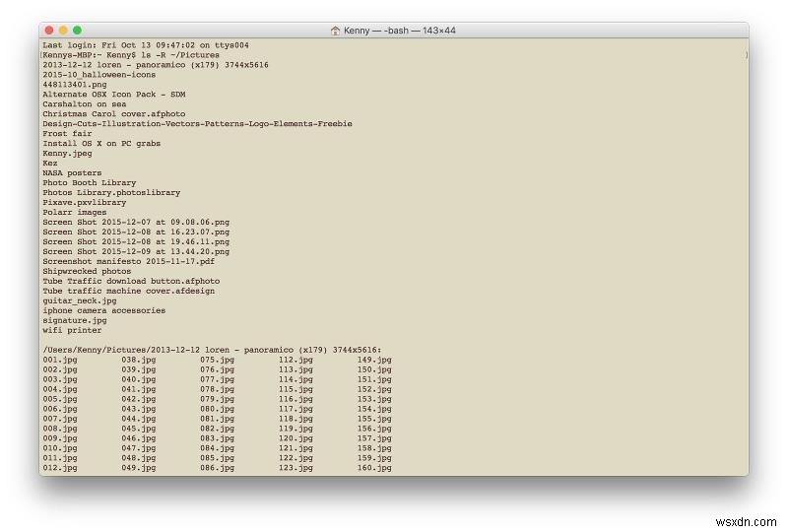Click file '038.jpg' in listing
Screen dimensions: 788x532
click(x=139, y=360)
